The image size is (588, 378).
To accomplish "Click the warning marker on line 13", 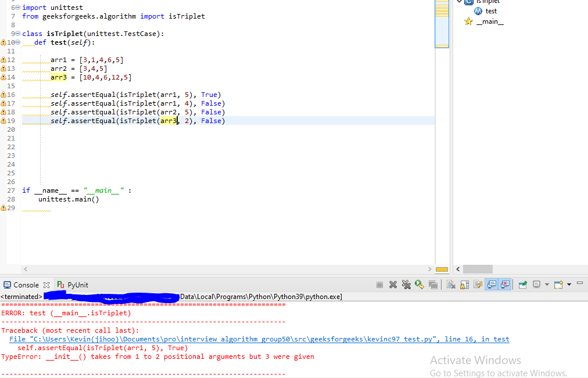I will (3, 69).
